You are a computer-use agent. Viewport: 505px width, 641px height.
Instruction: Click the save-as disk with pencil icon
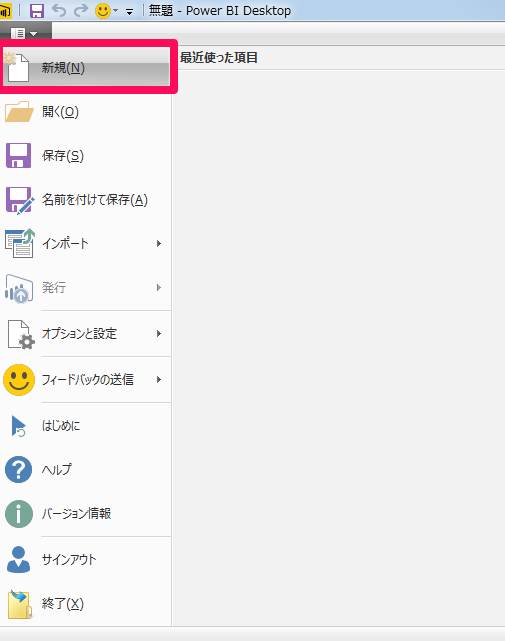[x=20, y=200]
